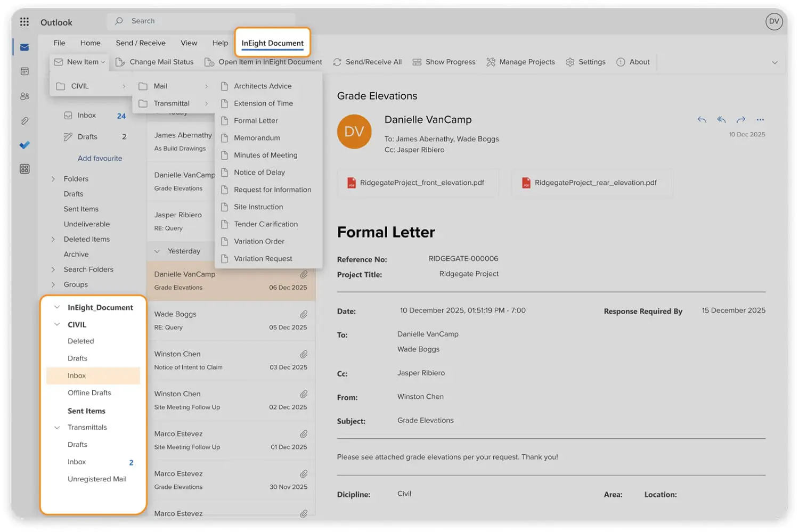Select the Archive folder
The image size is (799, 532).
click(x=76, y=255)
